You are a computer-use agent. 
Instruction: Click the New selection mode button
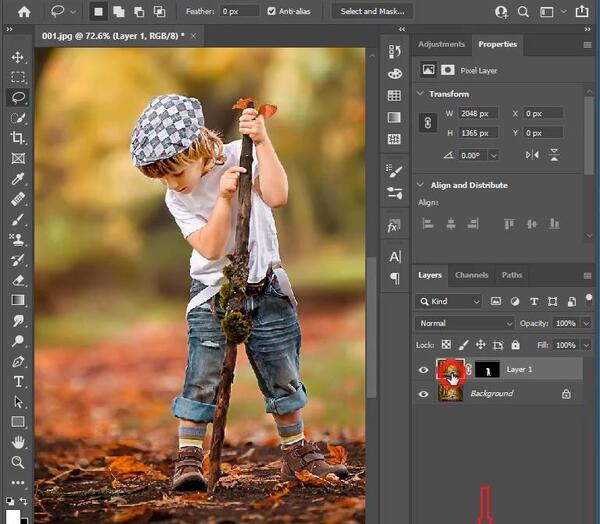98,12
